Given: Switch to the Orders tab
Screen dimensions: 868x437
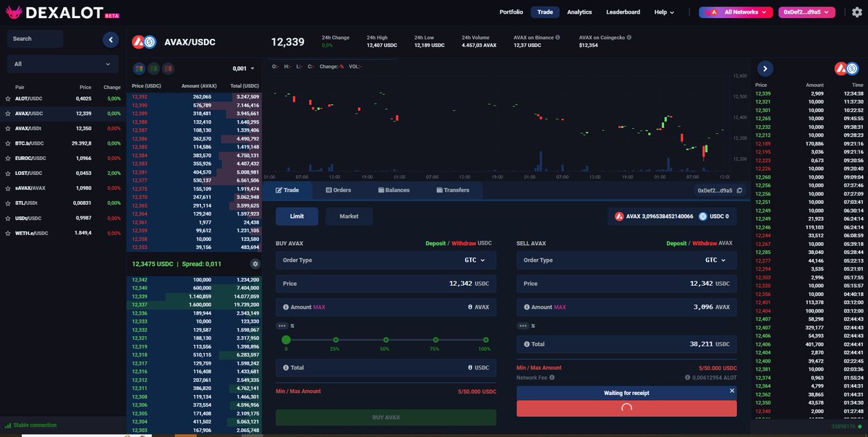Looking at the screenshot, I should tap(338, 190).
